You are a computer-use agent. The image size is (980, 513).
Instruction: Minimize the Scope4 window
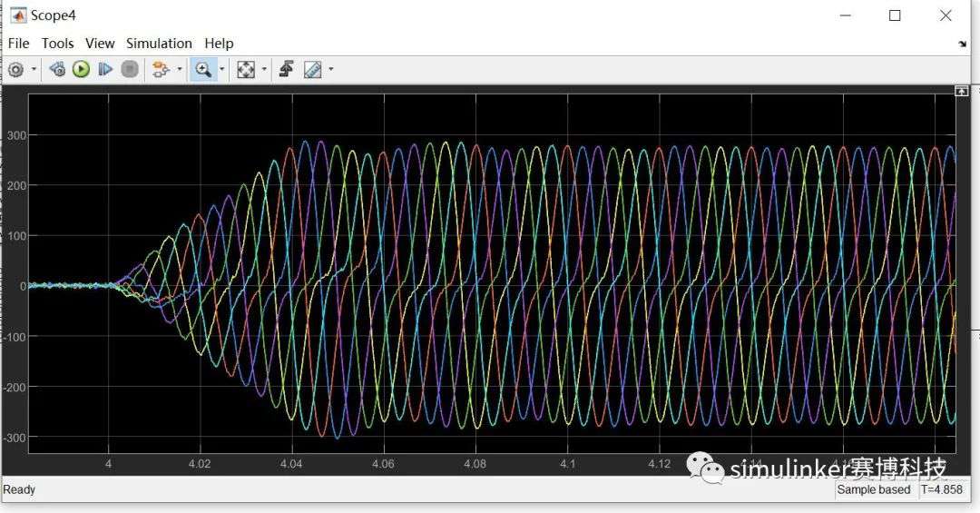pos(845,15)
